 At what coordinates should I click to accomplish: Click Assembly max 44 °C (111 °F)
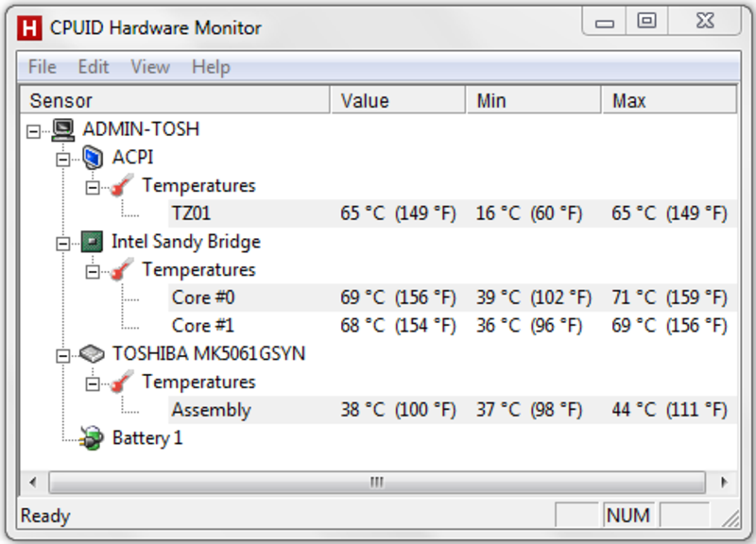[670, 410]
